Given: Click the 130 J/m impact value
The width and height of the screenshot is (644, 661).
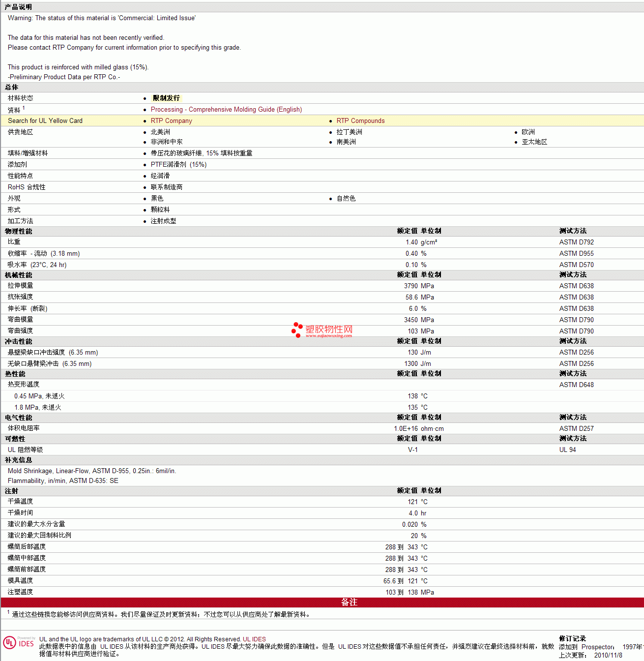Looking at the screenshot, I should (x=419, y=353).
